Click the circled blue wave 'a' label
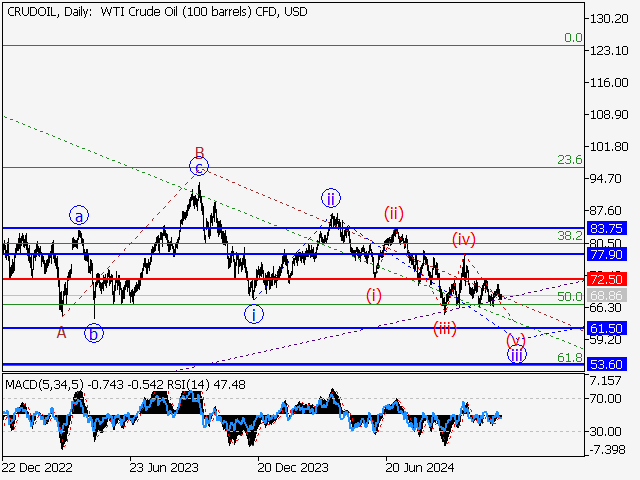The image size is (640, 480). (80, 215)
